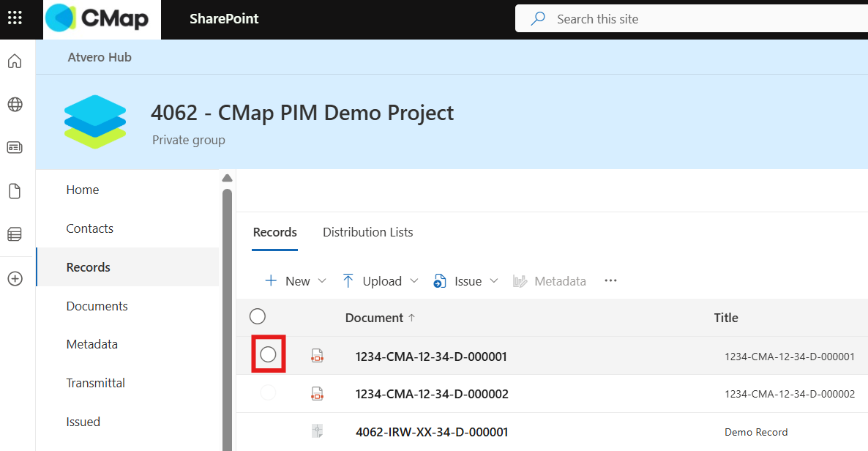
Task: Open Documents in site navigation
Action: coord(97,306)
